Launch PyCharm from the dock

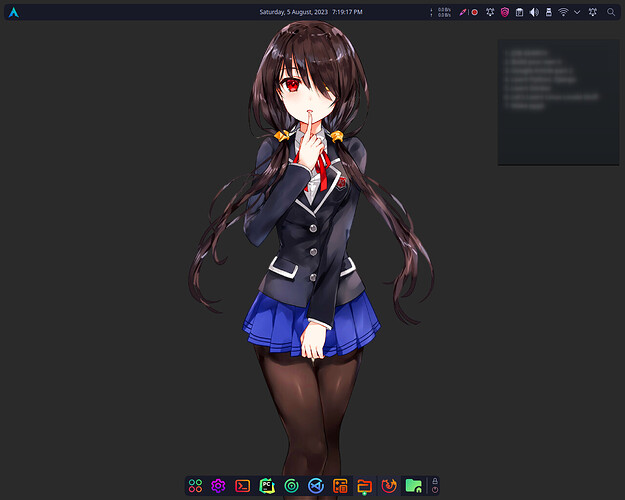pos(267,486)
